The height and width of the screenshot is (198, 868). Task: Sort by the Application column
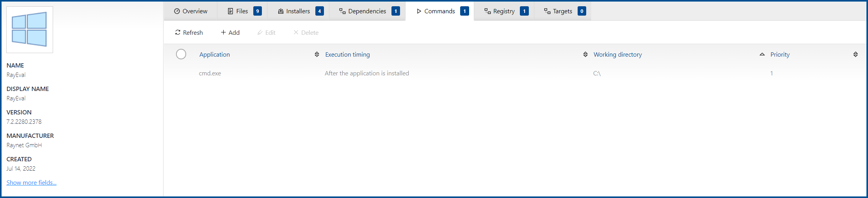tap(215, 55)
